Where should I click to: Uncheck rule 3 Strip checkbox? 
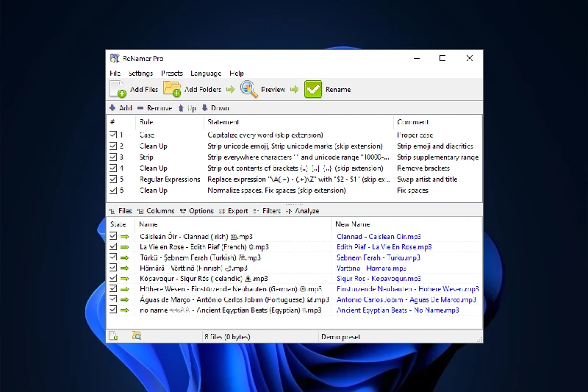[x=113, y=157]
